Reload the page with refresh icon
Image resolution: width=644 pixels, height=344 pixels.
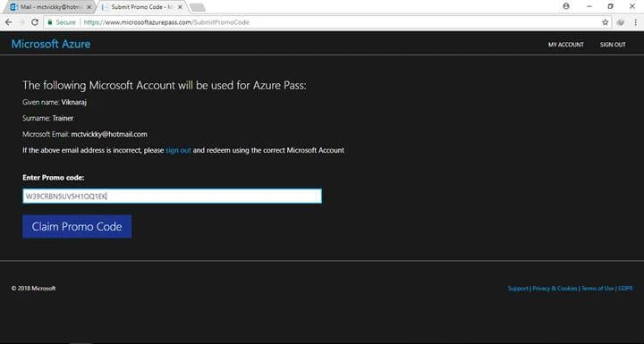tap(35, 22)
